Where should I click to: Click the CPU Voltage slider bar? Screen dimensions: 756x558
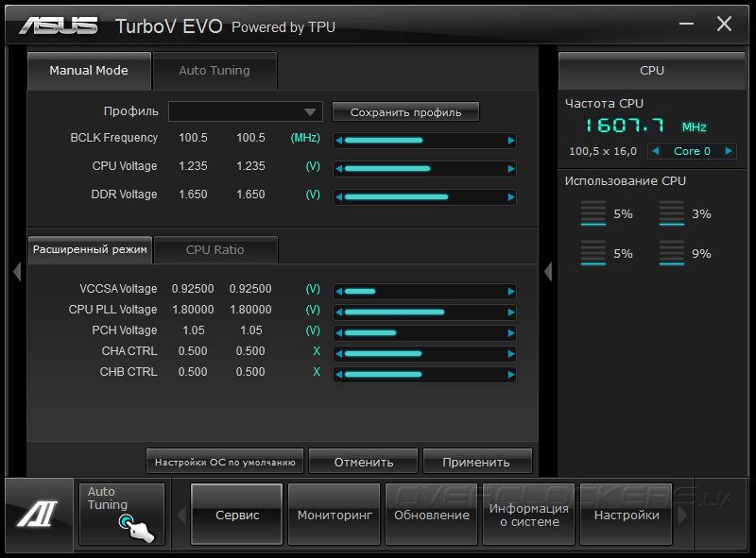coord(424,169)
